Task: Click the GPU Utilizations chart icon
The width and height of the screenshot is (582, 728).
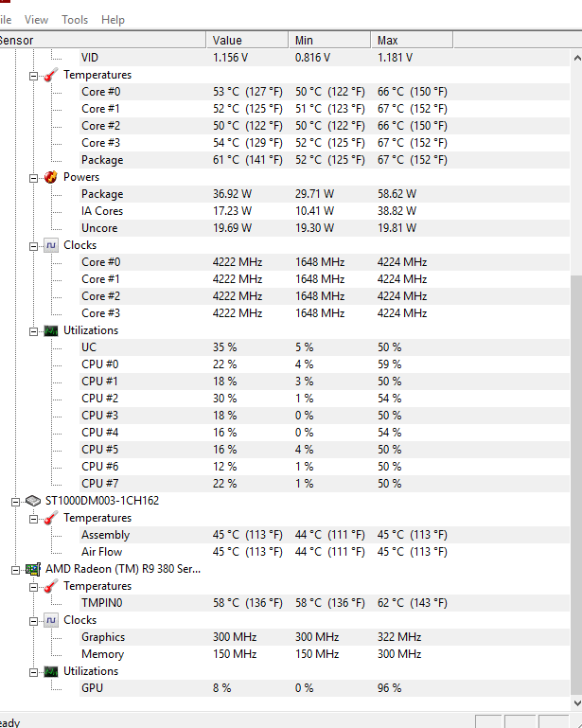Action: point(50,671)
